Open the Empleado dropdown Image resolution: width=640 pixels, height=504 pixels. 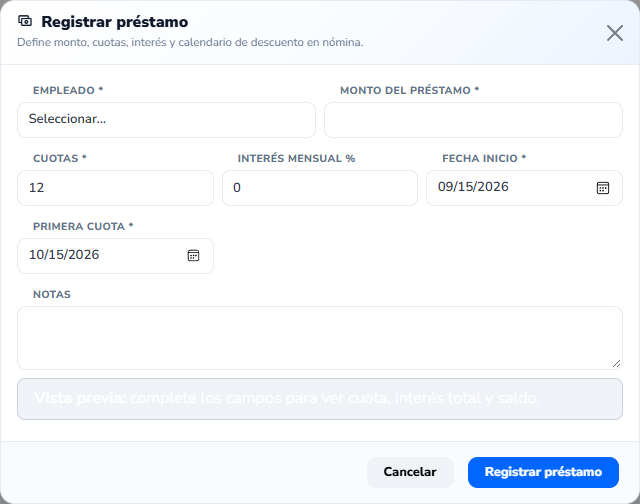(x=166, y=120)
